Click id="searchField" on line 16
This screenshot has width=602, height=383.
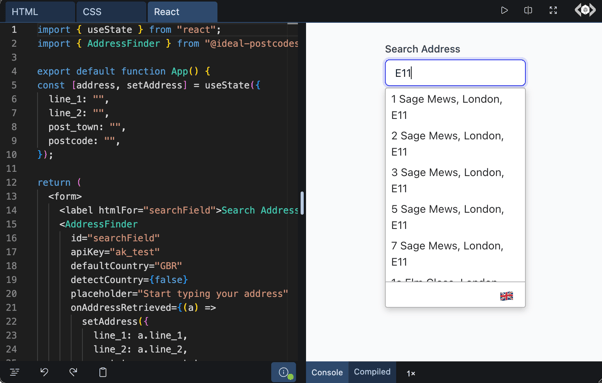[x=115, y=238]
